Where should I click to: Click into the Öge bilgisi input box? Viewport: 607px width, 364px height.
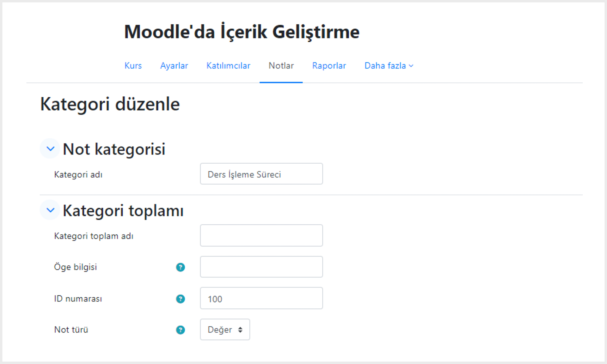tap(261, 267)
